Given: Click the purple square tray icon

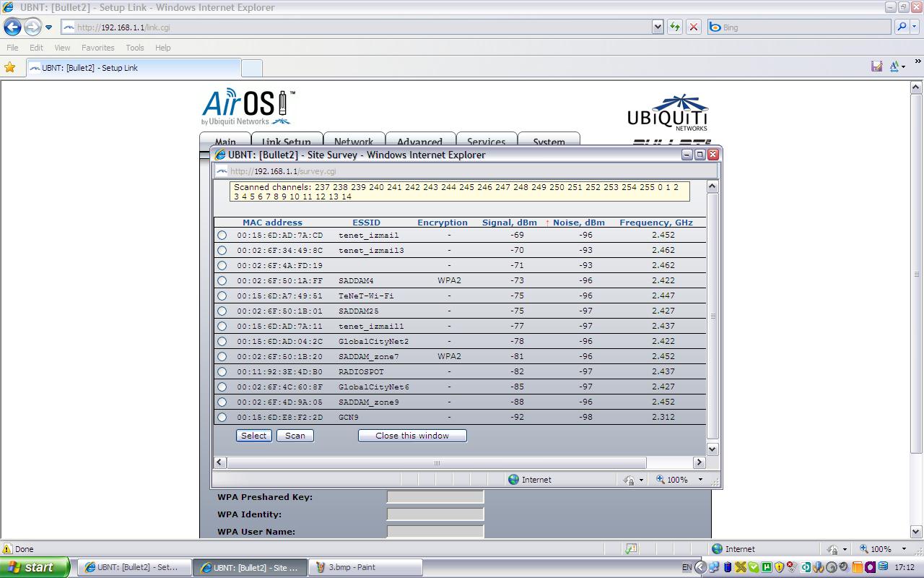Looking at the screenshot, I should click(871, 567).
